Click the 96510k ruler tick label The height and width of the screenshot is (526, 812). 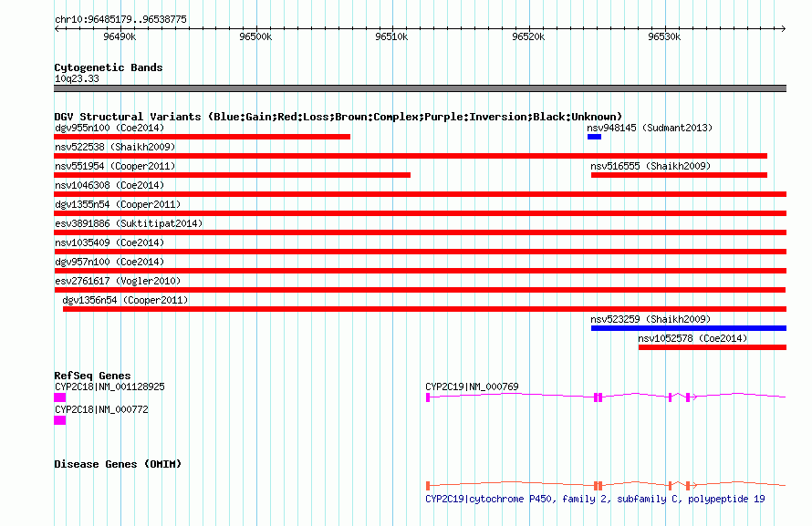coord(391,36)
